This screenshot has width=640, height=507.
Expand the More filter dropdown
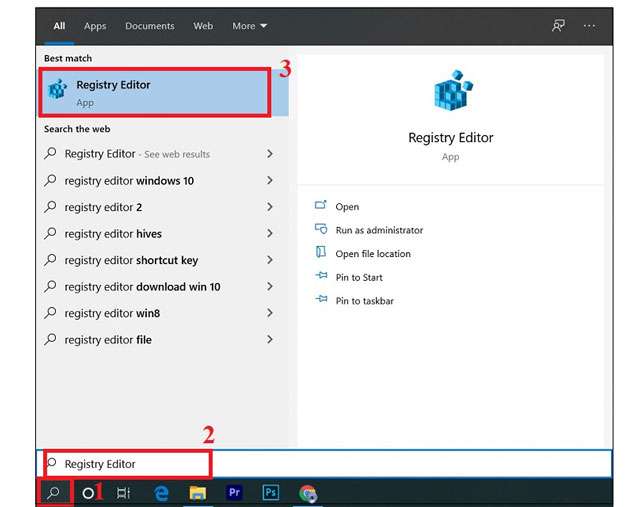[249, 26]
